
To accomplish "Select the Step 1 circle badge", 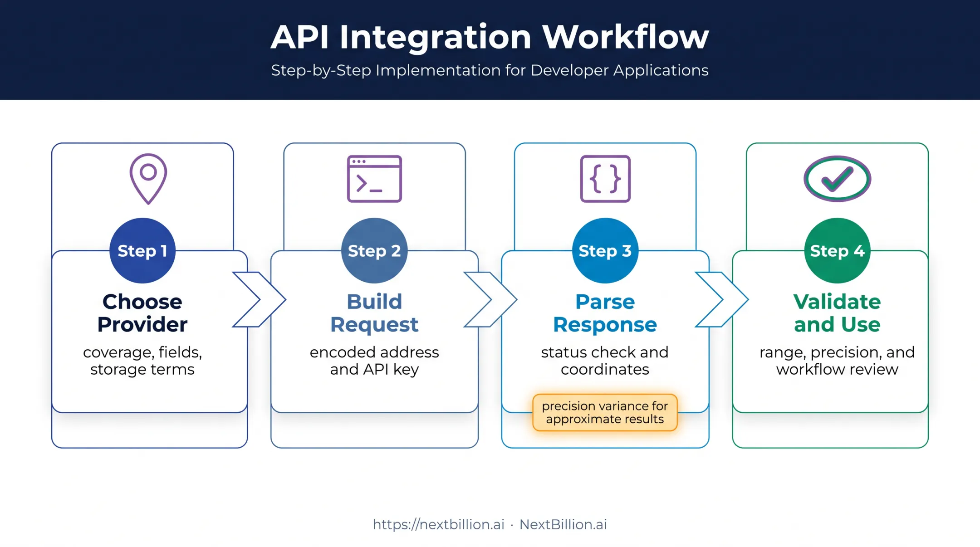I will point(142,251).
